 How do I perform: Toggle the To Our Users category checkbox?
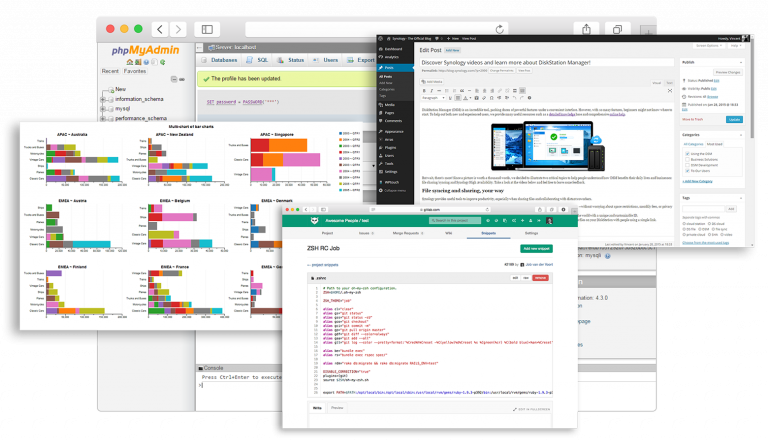[x=687, y=171]
